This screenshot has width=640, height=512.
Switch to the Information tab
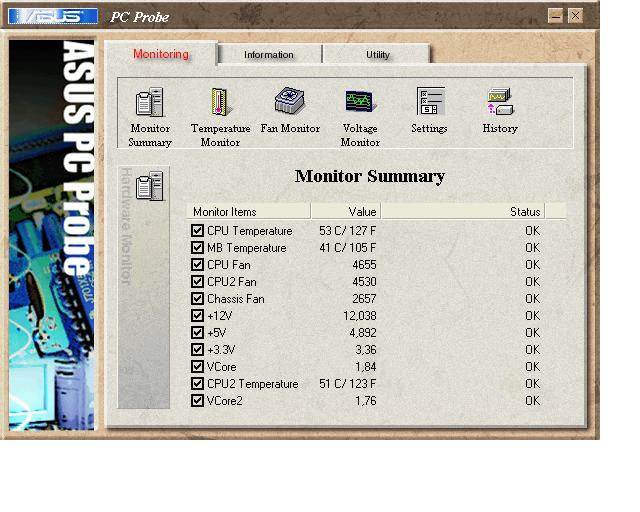[269, 55]
